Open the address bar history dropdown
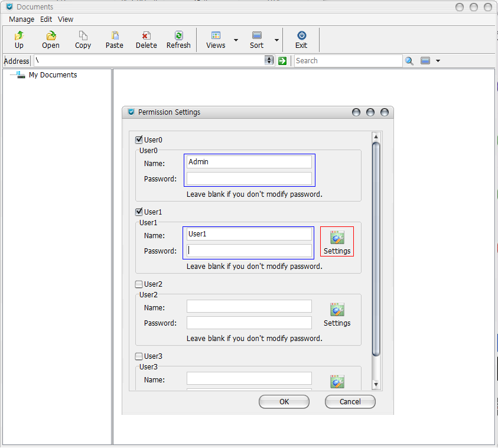498x448 pixels. tap(269, 60)
